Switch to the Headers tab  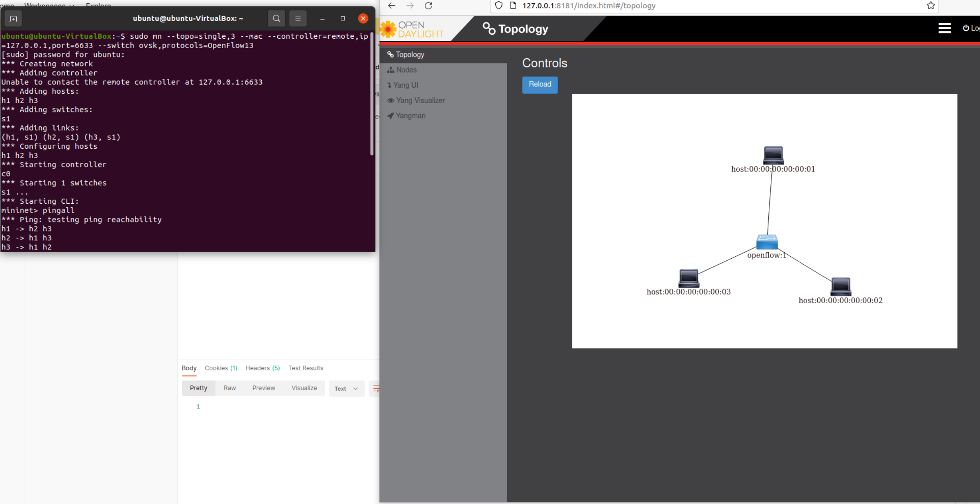pyautogui.click(x=262, y=368)
